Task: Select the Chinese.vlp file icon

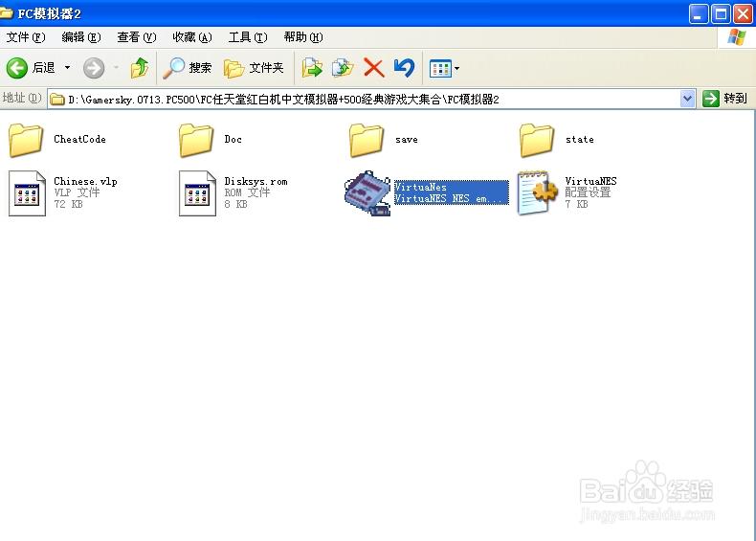Action: tap(27, 193)
